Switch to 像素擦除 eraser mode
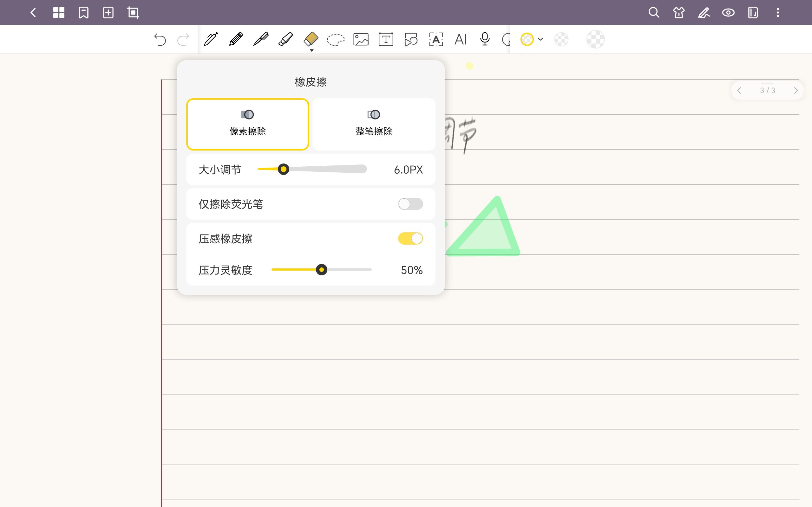The width and height of the screenshot is (812, 507). pyautogui.click(x=248, y=124)
